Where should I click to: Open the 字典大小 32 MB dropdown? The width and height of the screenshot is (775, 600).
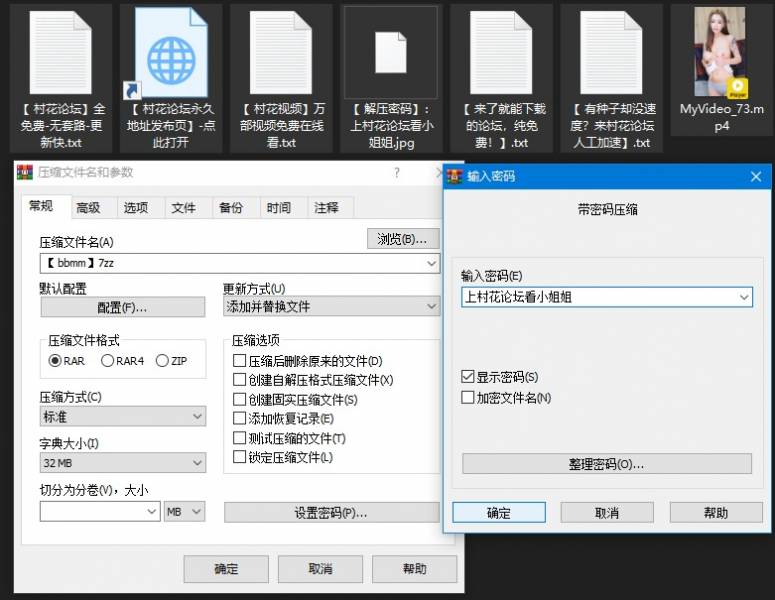point(123,463)
